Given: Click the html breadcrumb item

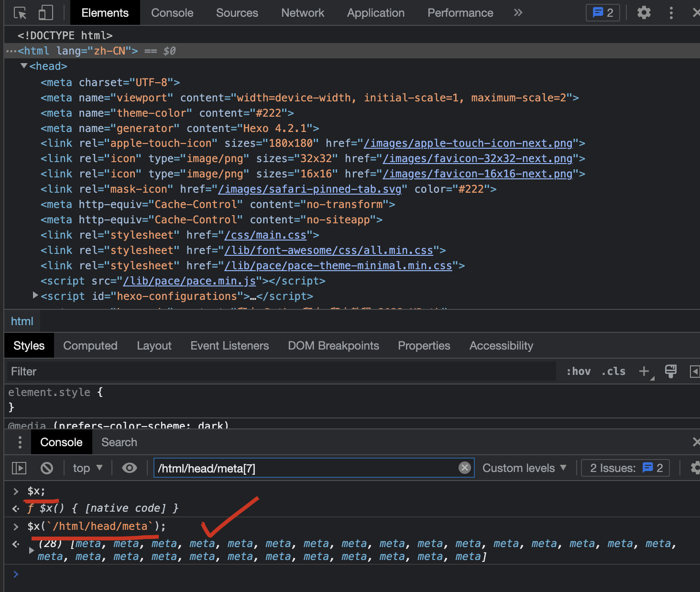Looking at the screenshot, I should (22, 321).
